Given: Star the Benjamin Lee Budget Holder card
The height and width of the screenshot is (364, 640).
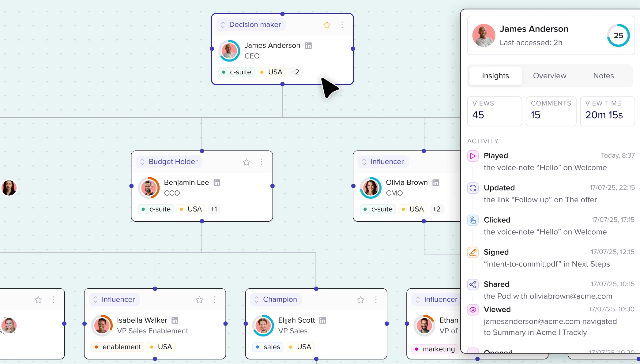Looking at the screenshot, I should coord(247,162).
